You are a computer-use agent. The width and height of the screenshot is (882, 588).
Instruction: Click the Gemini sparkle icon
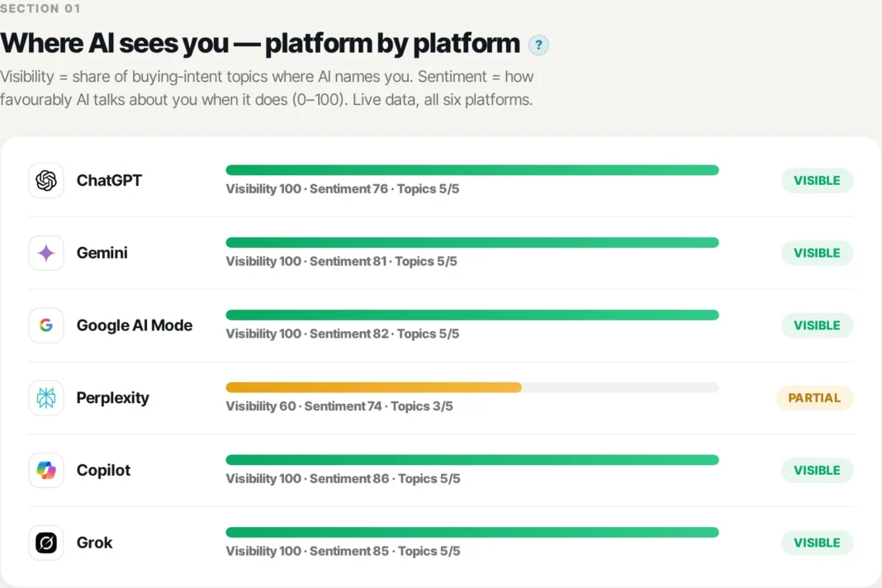coord(46,254)
